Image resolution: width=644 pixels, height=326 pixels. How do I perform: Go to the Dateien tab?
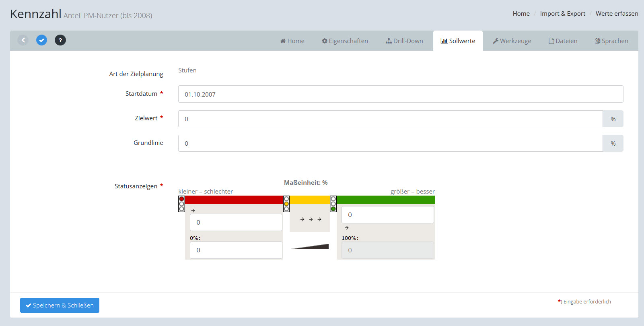pyautogui.click(x=563, y=41)
